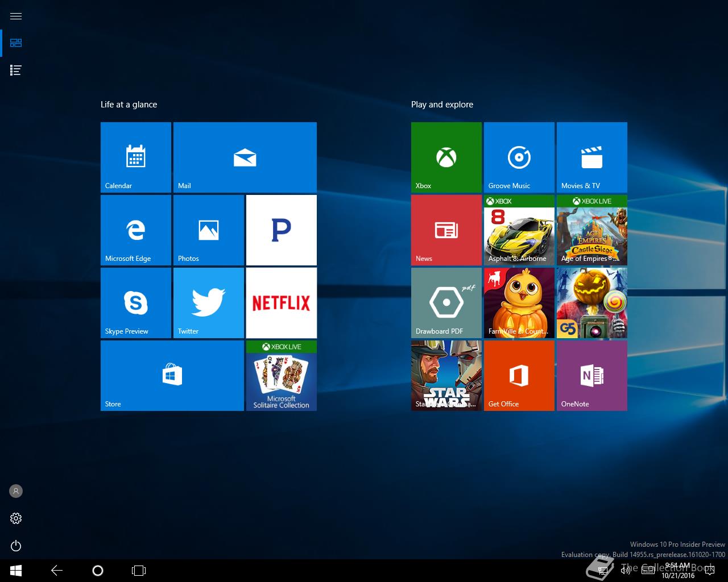Image resolution: width=728 pixels, height=582 pixels.
Task: Open the Power options menu
Action: click(16, 546)
